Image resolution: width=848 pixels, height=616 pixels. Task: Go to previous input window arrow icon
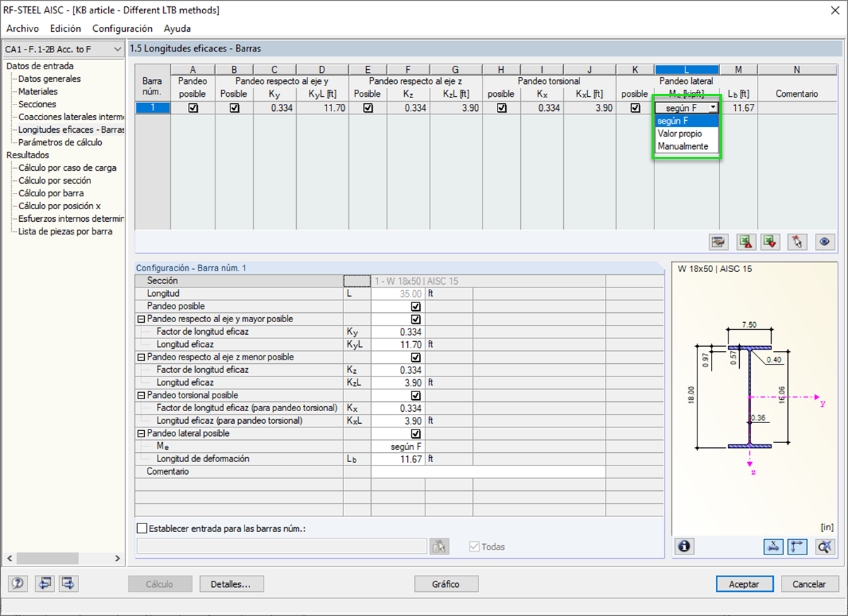click(45, 584)
